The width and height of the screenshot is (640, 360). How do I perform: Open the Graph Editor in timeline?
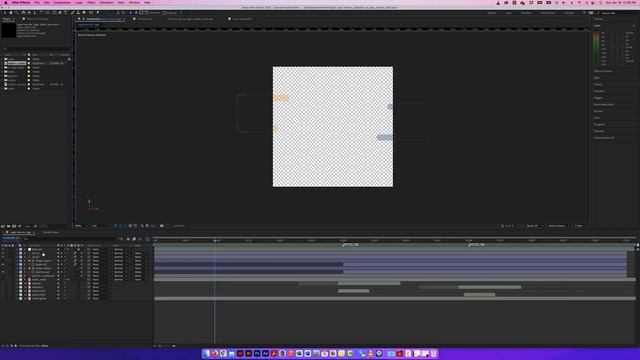click(147, 239)
